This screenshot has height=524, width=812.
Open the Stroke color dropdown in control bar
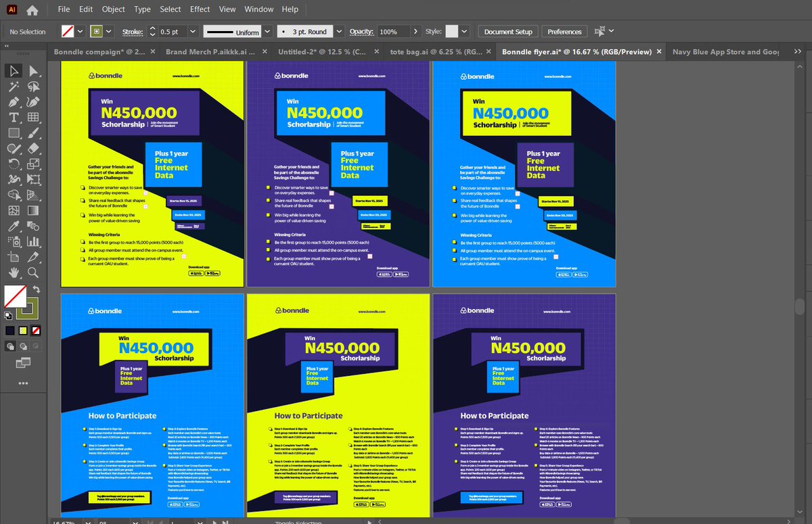tap(110, 32)
